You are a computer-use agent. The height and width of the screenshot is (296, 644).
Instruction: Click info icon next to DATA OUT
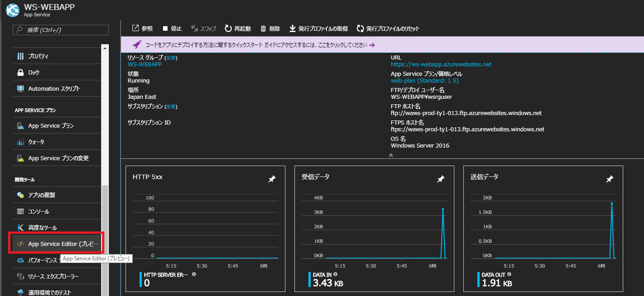click(509, 274)
